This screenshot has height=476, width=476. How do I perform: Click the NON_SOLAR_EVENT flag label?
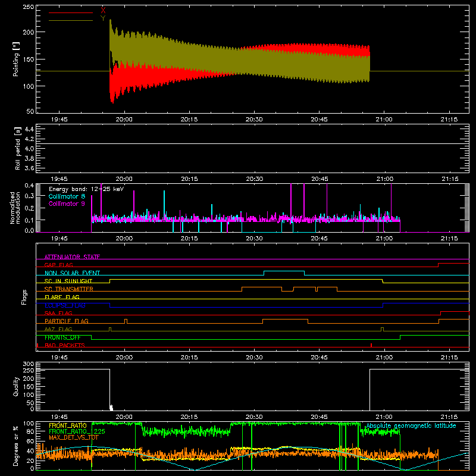pos(72,273)
